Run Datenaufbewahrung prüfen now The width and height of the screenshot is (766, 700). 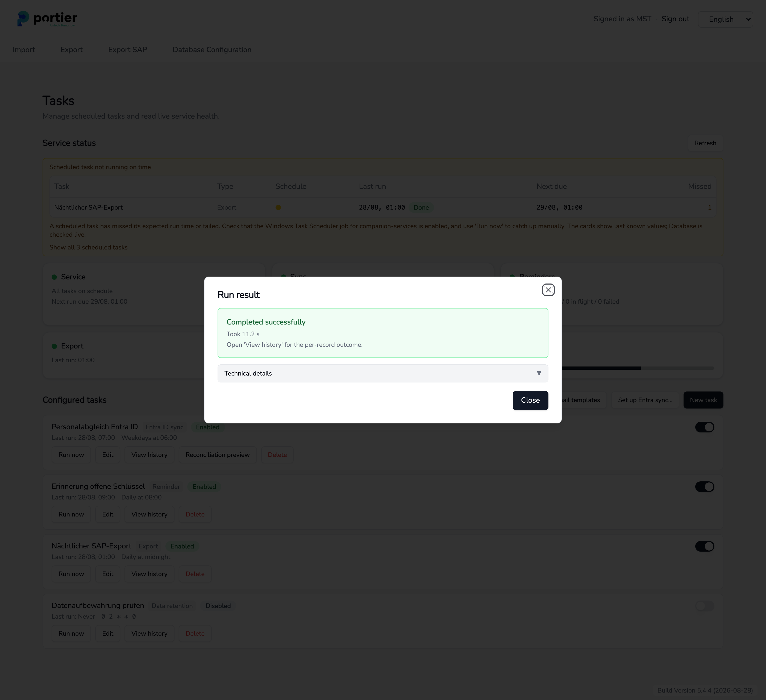tap(71, 634)
